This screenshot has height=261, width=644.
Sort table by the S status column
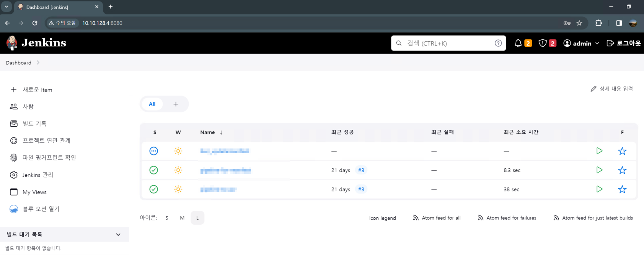[x=155, y=132]
